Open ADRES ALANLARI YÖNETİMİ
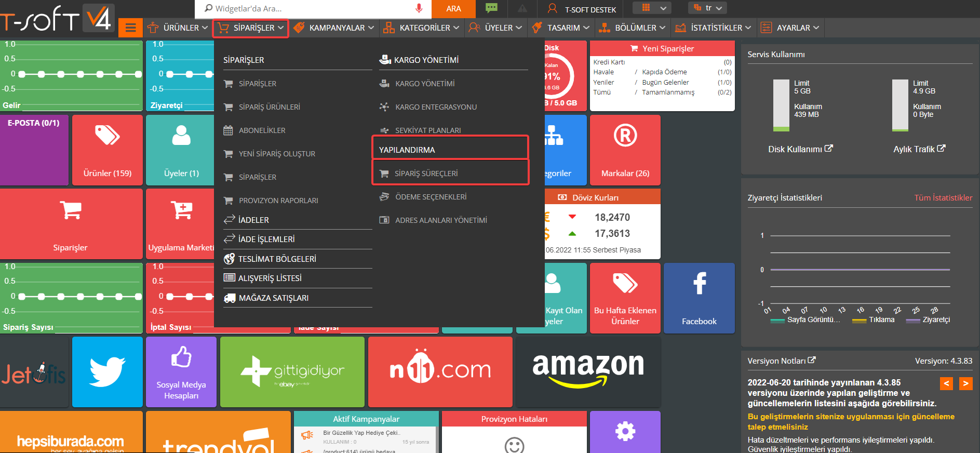This screenshot has height=453, width=980. click(x=433, y=220)
